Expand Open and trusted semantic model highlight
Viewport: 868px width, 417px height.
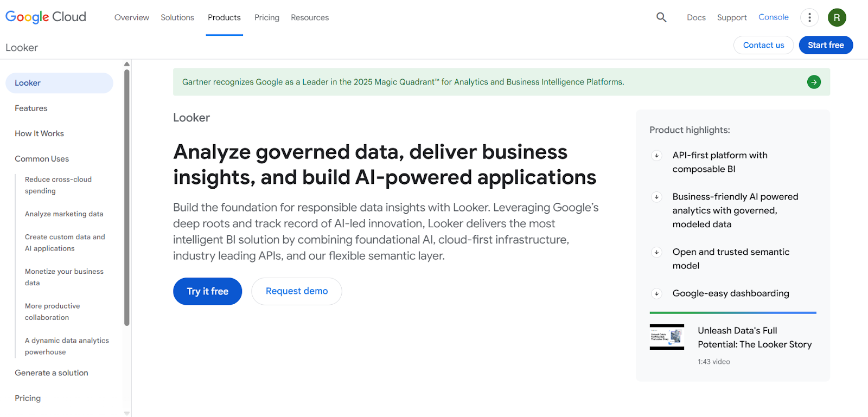tap(656, 252)
